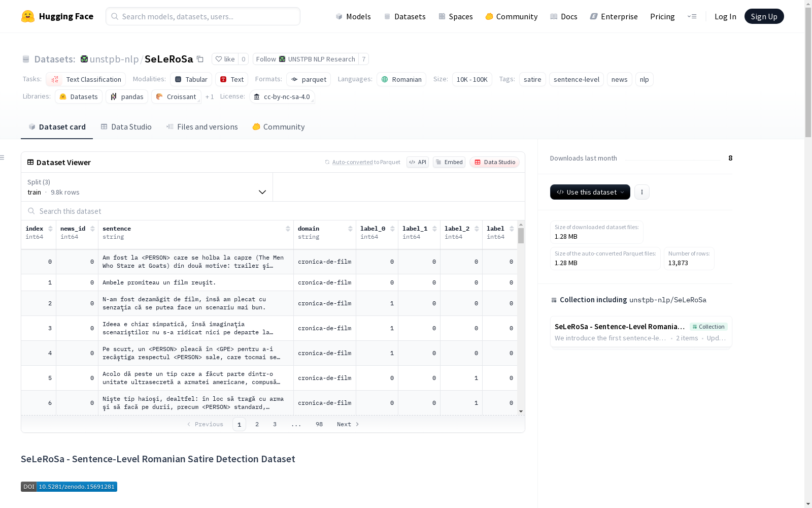Image resolution: width=812 pixels, height=508 pixels.
Task: Open the Datasets menu item
Action: coord(404,16)
